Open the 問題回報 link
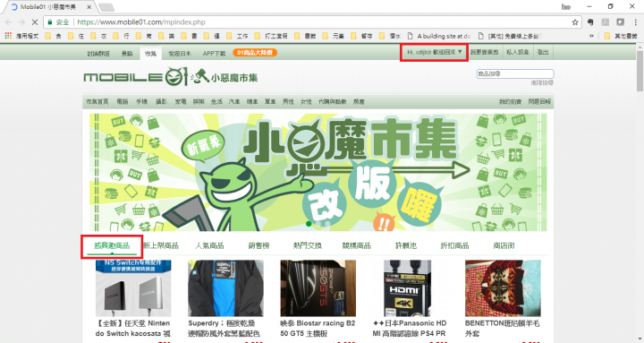 tap(539, 101)
